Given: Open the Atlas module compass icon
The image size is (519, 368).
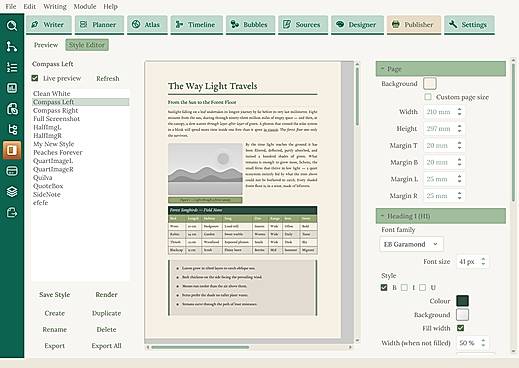Looking at the screenshot, I should pyautogui.click(x=136, y=24).
